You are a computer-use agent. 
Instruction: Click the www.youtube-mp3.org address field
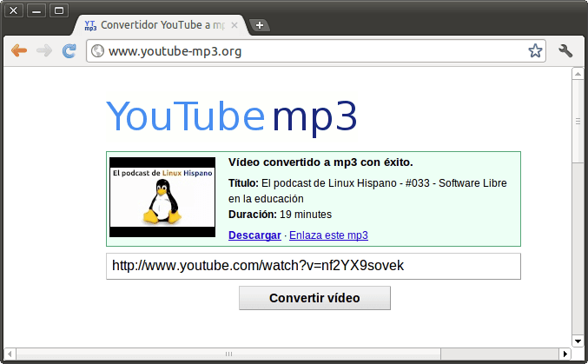316,50
